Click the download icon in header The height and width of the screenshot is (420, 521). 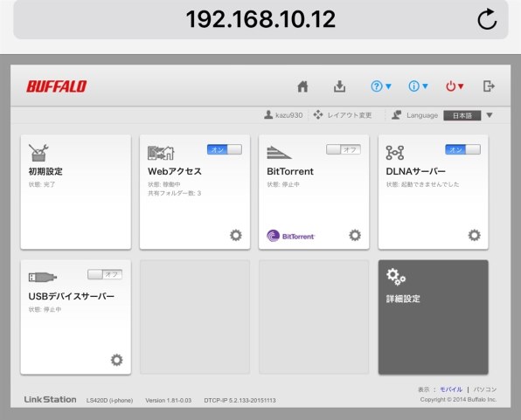(339, 86)
